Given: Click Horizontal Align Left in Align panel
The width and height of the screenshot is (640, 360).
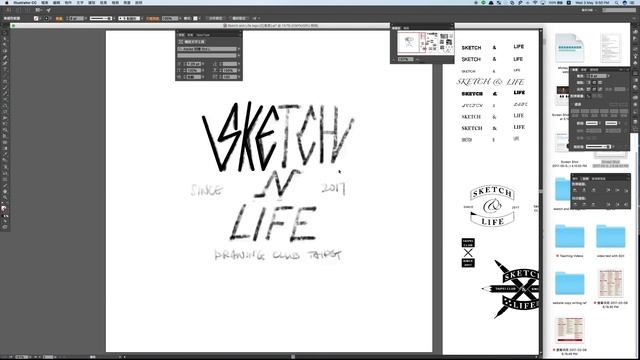Looking at the screenshot, I should click(x=575, y=190).
